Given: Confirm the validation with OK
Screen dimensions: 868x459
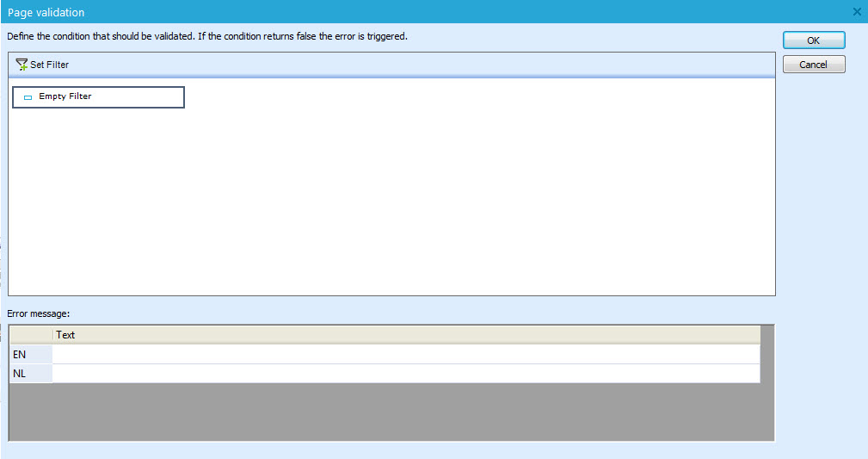Looking at the screenshot, I should [813, 40].
